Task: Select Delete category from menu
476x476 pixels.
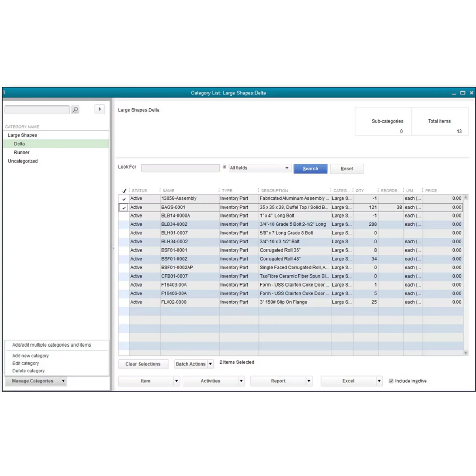Action: pos(28,371)
